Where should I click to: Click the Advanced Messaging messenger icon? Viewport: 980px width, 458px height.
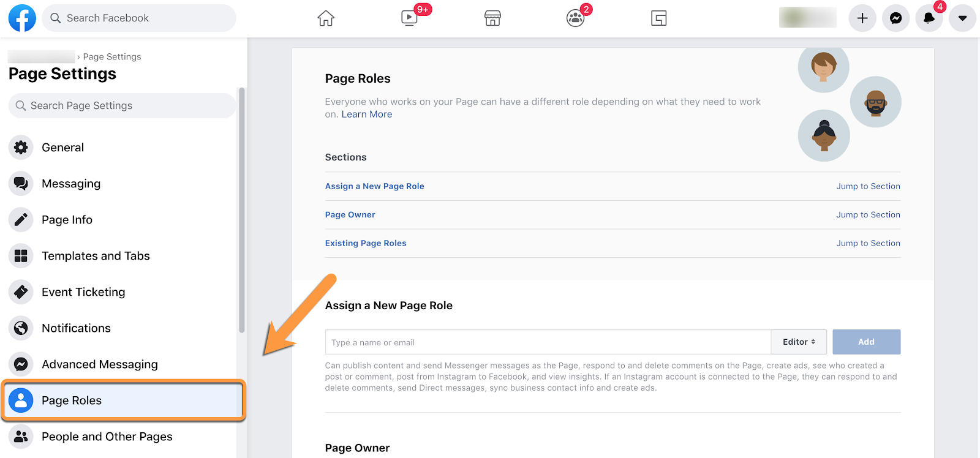pos(21,364)
